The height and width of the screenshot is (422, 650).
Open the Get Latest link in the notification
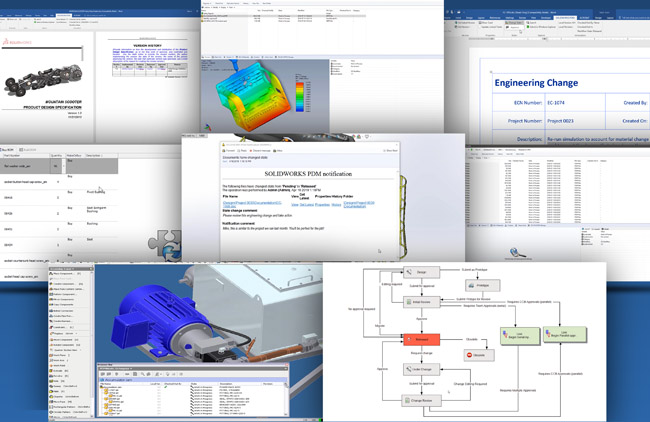306,205
